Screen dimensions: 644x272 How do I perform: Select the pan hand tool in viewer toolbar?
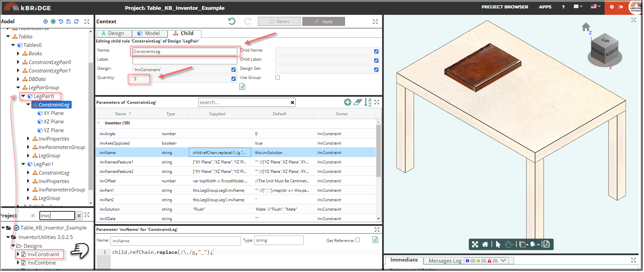[x=508, y=244]
